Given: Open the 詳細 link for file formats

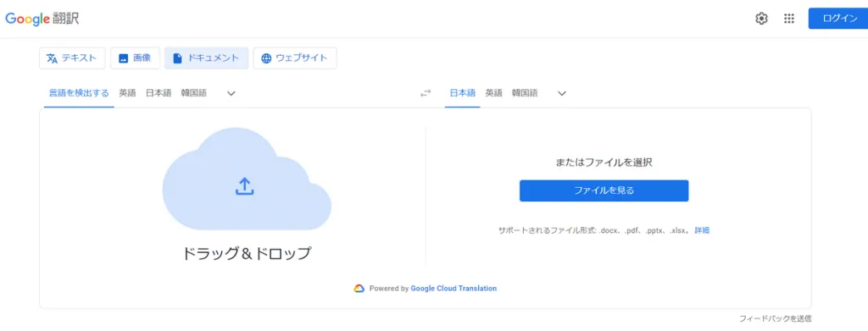Looking at the screenshot, I should [702, 230].
